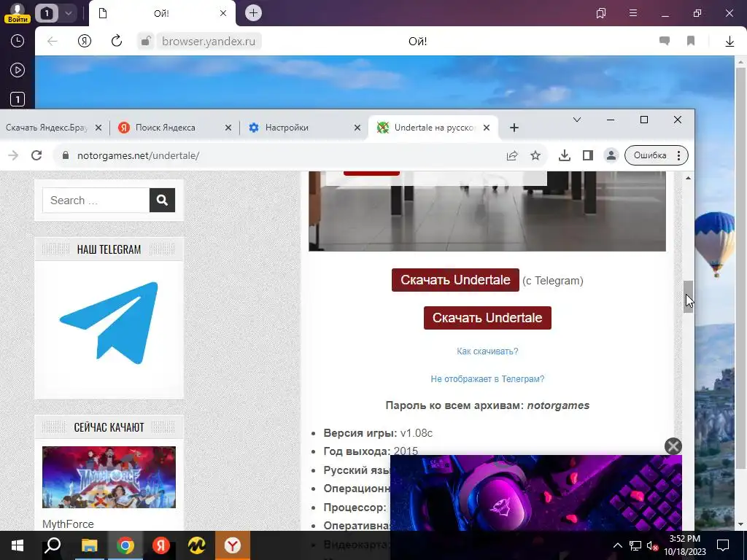Click the Войти profile icon in Yandex Browser
Image resolution: width=747 pixels, height=560 pixels.
[18, 13]
